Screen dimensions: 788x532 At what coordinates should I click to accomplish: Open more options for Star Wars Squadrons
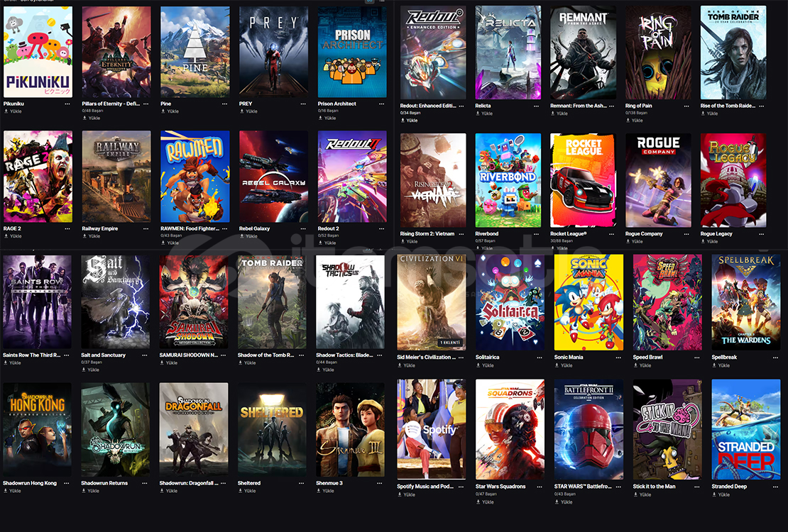point(540,487)
